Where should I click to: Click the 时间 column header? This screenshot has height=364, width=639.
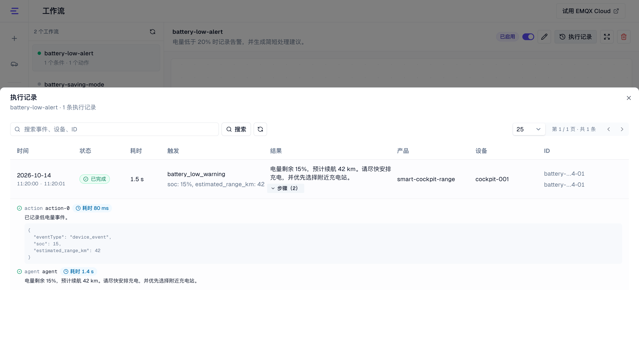[23, 151]
